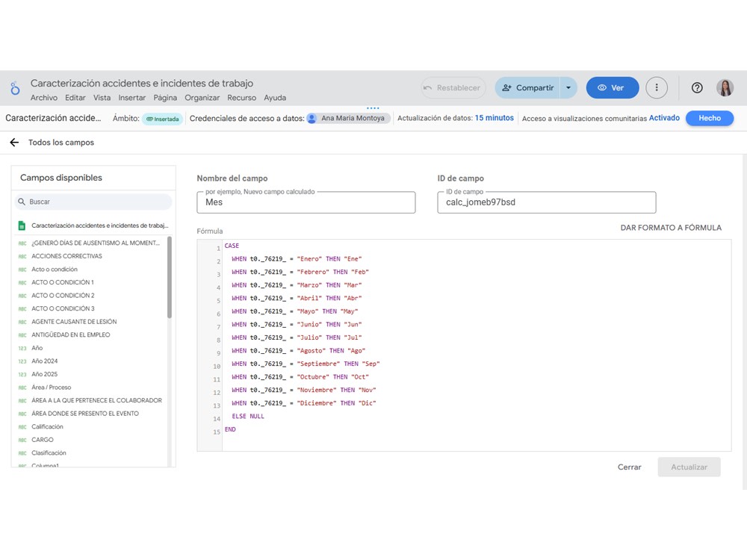Click the Ana Maria Montoya credentials chip
The image size is (747, 560).
348,118
